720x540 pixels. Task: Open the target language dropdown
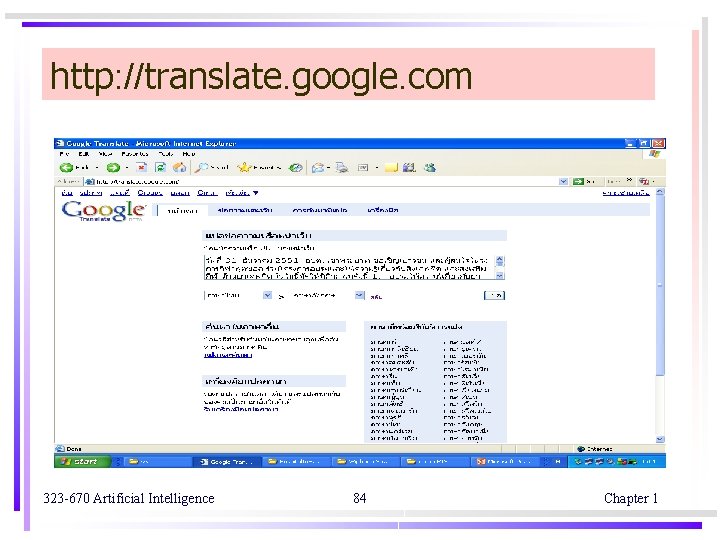click(x=327, y=295)
